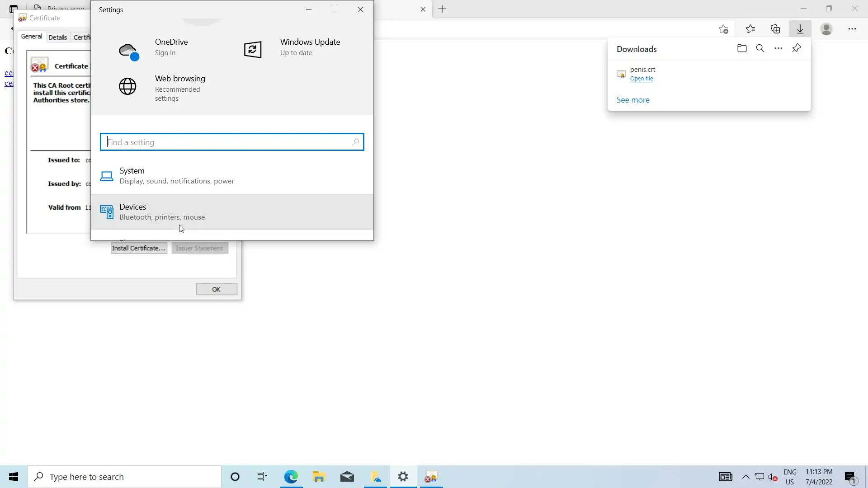Open more options in Downloads panel
Image resolution: width=868 pixels, height=488 pixels.
tap(778, 48)
